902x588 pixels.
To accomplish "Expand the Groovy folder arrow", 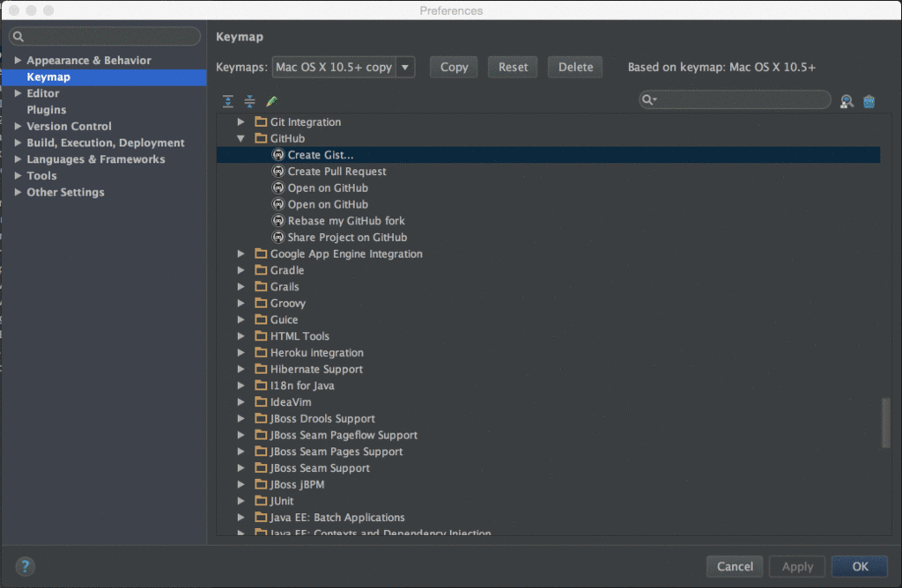I will [241, 303].
